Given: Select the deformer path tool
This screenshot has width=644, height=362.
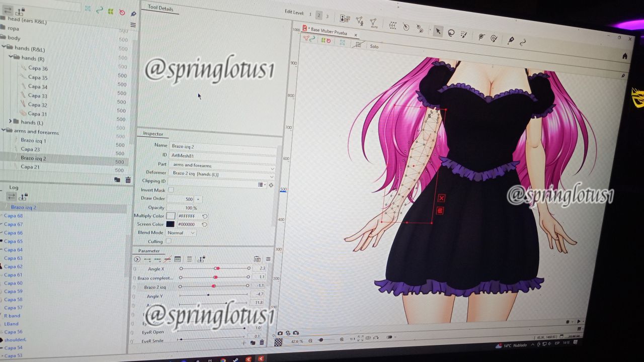Looking at the screenshot, I should pos(420,29).
